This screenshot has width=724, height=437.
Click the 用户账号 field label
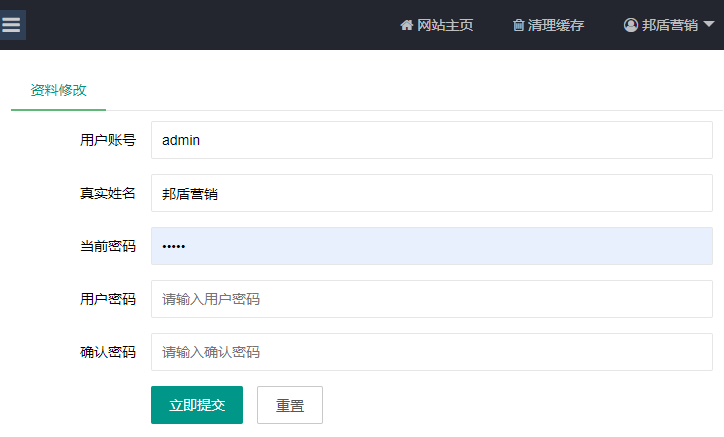tap(107, 140)
